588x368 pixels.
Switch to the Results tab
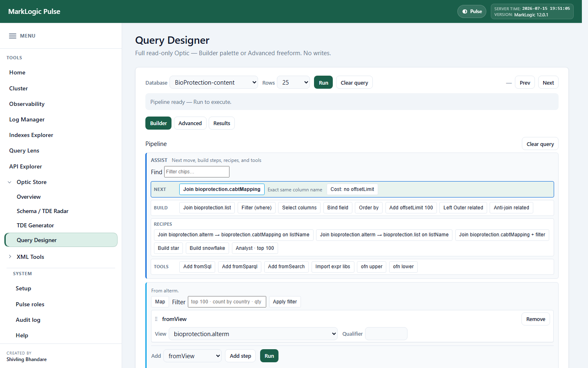point(222,123)
